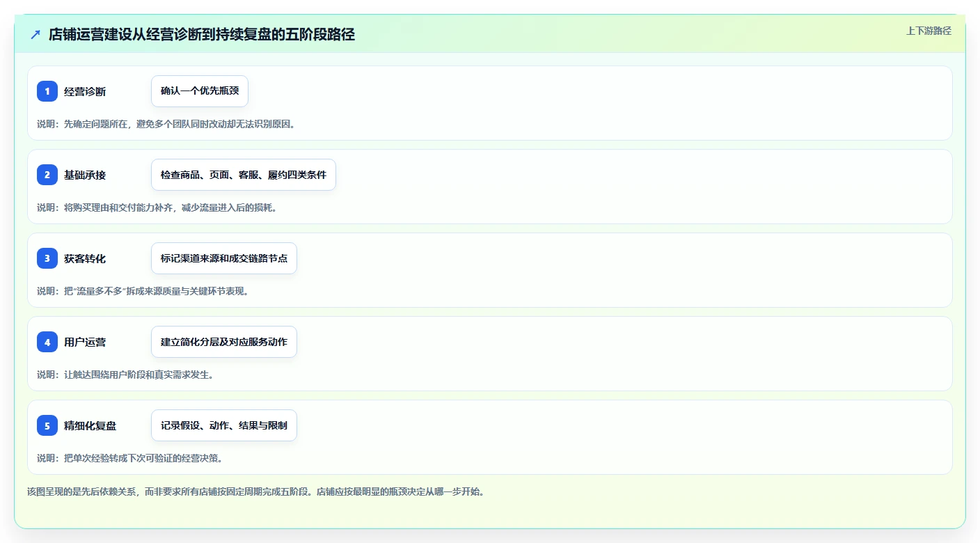Click the 获客转化 stage title
This screenshot has width=980, height=543.
pyautogui.click(x=85, y=258)
